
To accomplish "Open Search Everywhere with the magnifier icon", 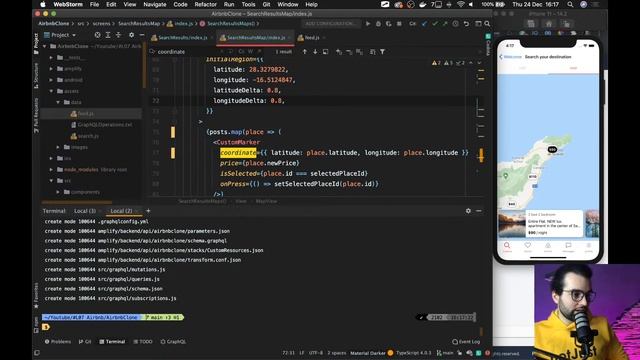I will [487, 24].
